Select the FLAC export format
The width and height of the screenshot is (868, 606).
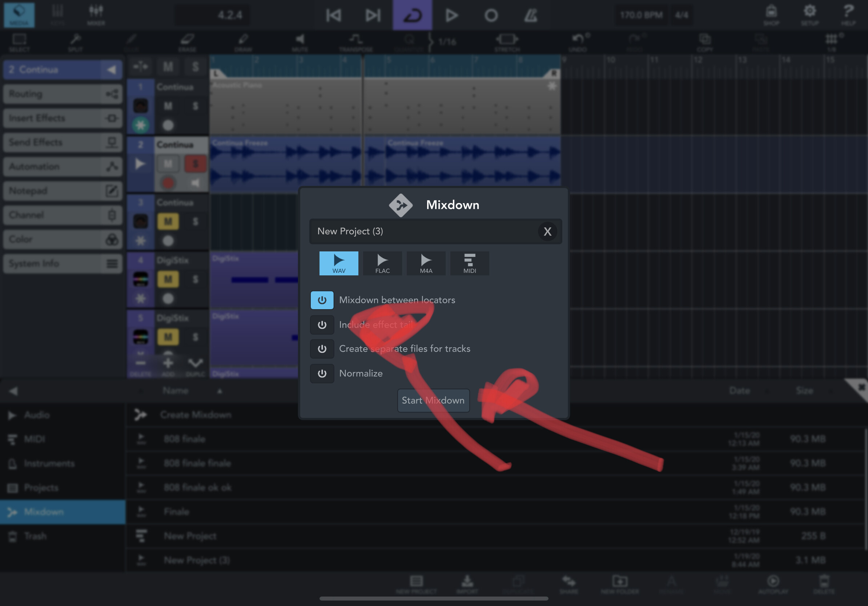382,263
